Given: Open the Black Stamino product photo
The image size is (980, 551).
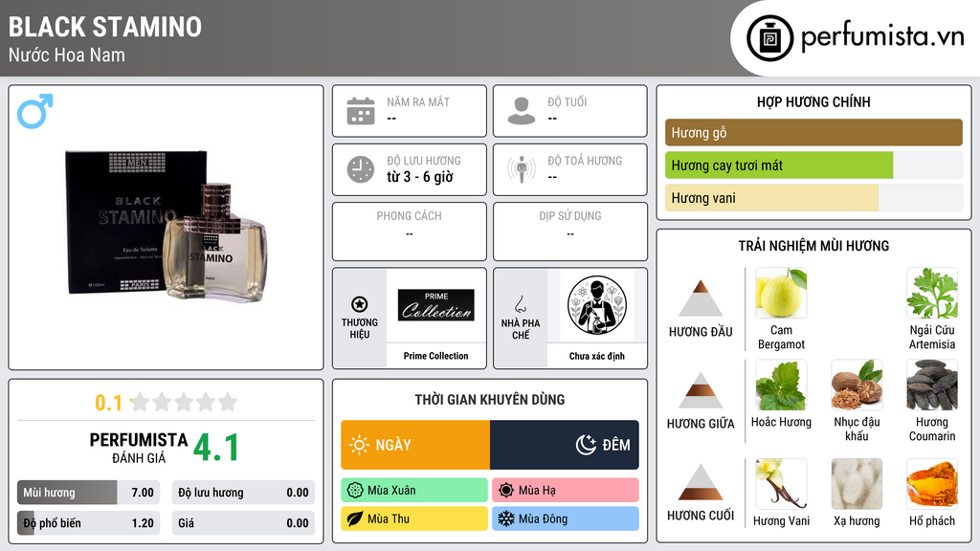Looking at the screenshot, I should click(x=167, y=227).
